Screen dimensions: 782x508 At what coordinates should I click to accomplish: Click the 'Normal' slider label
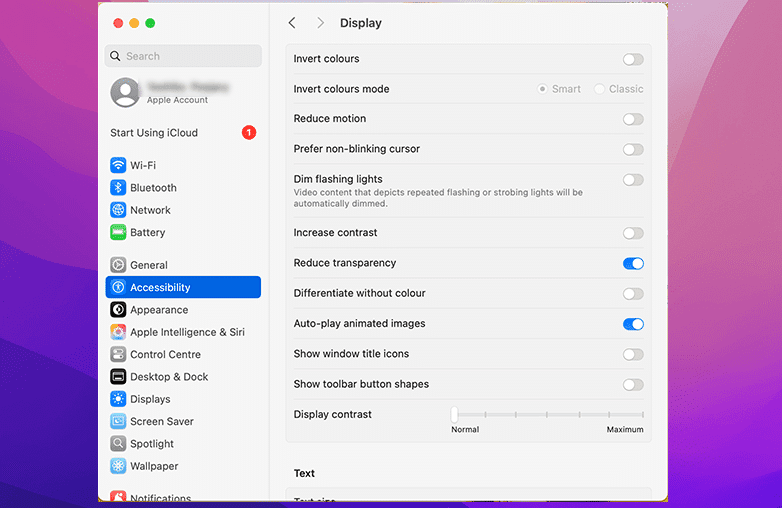[x=465, y=429]
